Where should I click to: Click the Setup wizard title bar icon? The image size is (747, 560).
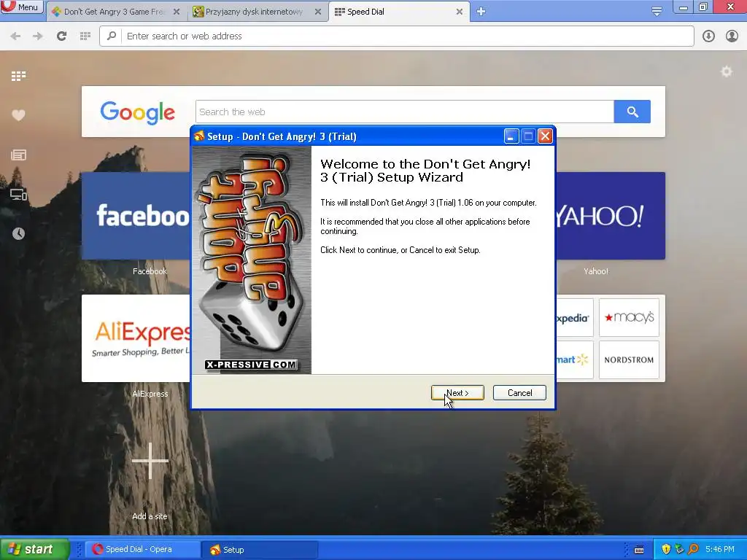tap(199, 136)
